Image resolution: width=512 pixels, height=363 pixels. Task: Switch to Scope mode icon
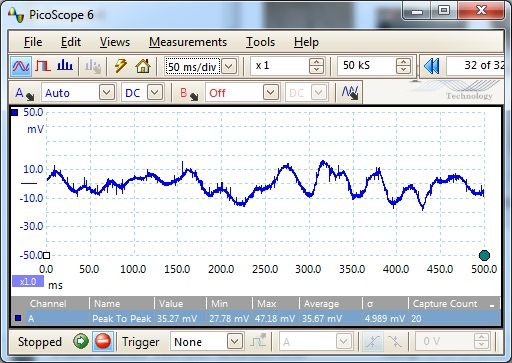(21, 66)
